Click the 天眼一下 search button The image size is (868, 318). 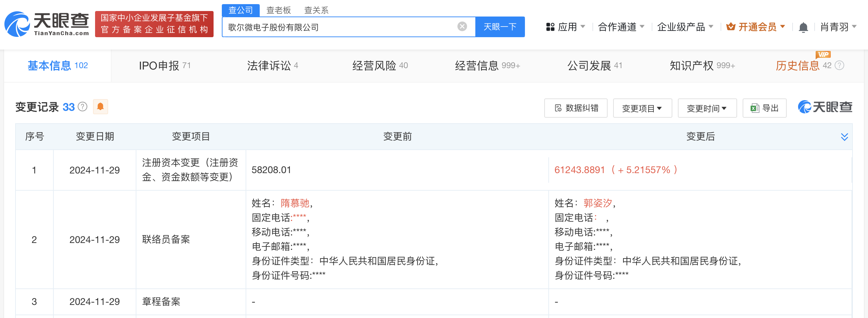(x=500, y=27)
